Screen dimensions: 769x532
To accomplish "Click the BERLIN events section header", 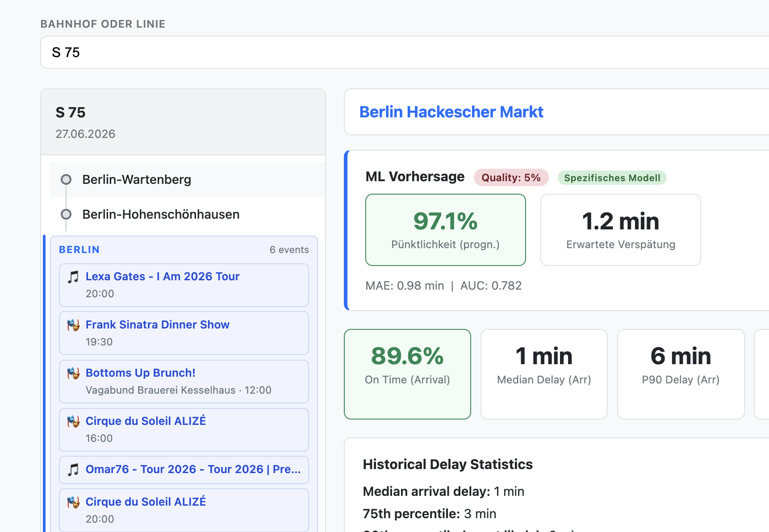I will coord(79,250).
